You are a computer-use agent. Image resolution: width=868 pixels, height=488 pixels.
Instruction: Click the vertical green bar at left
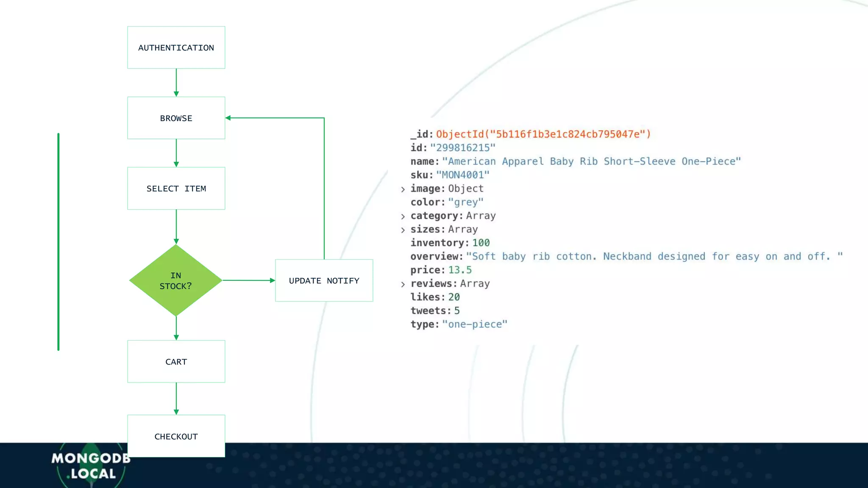click(58, 241)
